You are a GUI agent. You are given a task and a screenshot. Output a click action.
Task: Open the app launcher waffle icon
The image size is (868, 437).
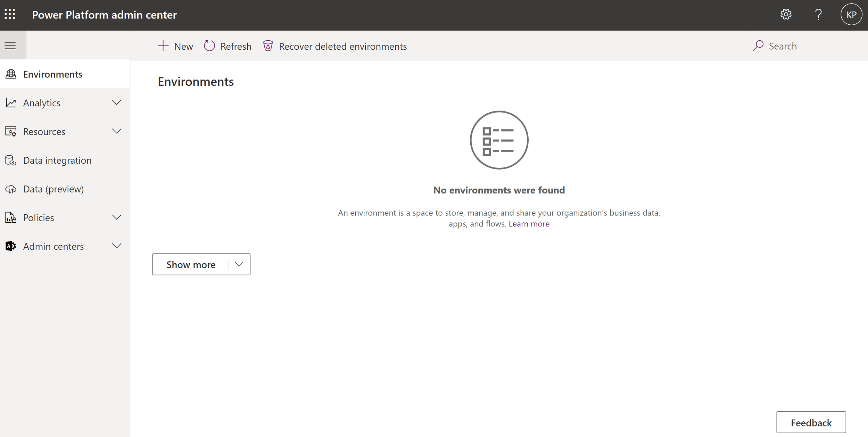[10, 14]
